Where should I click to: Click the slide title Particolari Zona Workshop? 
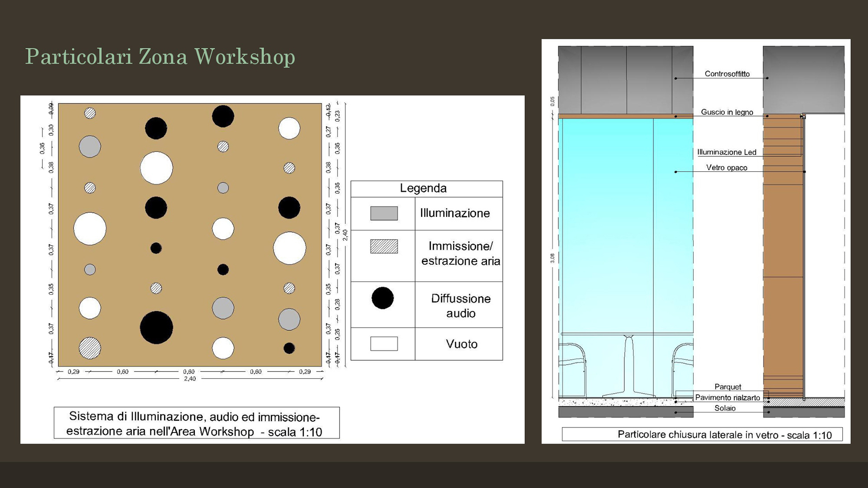coord(160,57)
